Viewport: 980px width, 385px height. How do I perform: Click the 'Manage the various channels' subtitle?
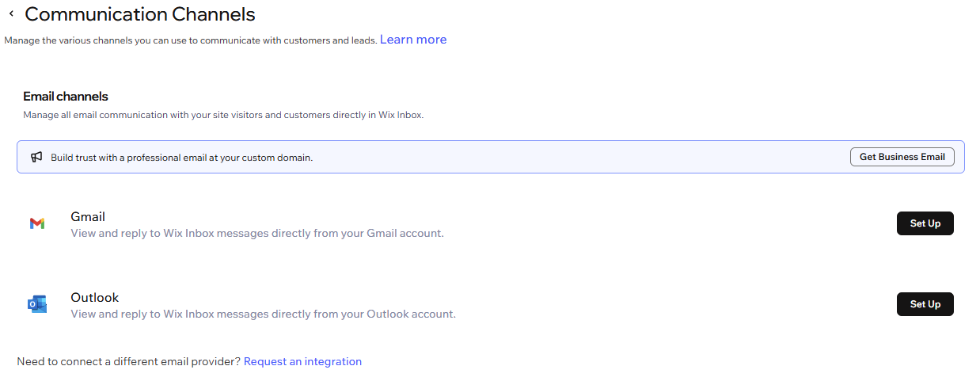[191, 40]
